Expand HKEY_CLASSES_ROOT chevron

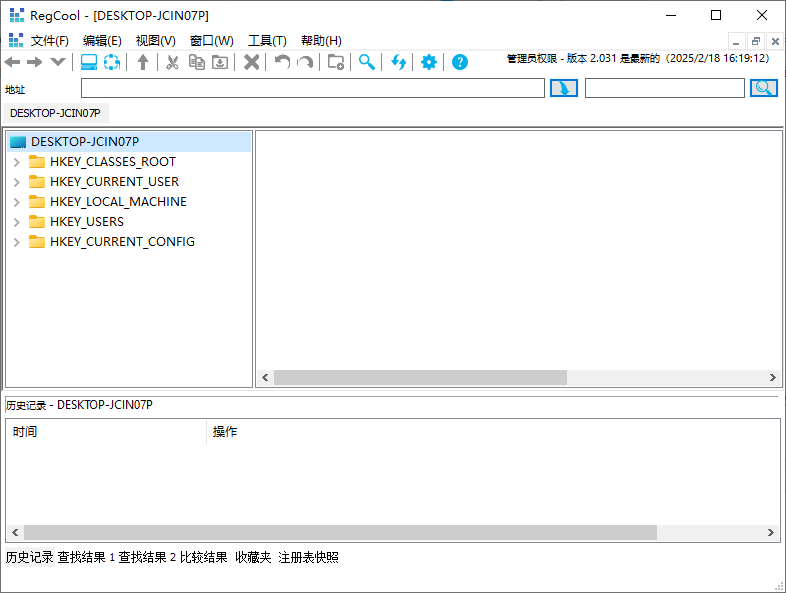click(x=17, y=162)
